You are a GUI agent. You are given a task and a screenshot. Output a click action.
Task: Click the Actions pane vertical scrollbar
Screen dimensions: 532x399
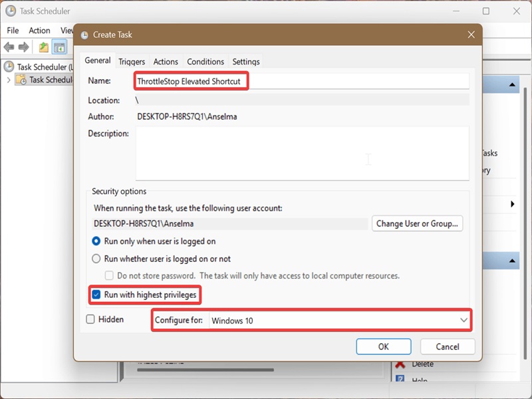(525, 224)
